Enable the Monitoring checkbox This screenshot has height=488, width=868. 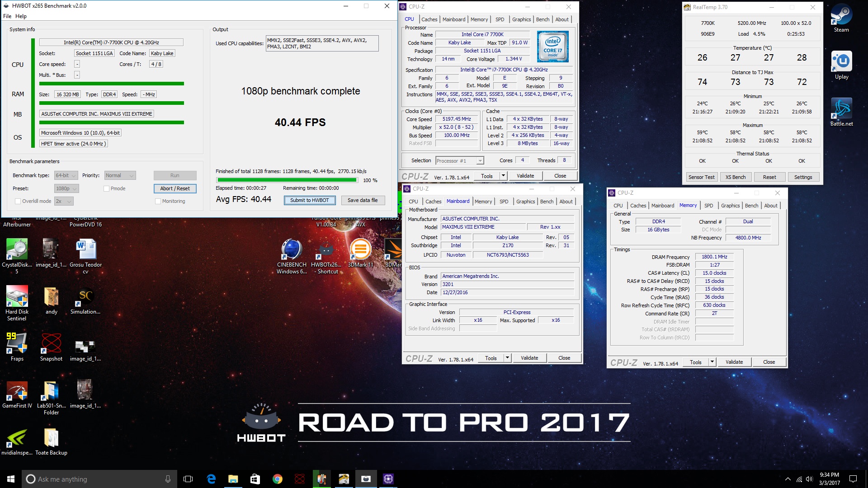click(158, 202)
